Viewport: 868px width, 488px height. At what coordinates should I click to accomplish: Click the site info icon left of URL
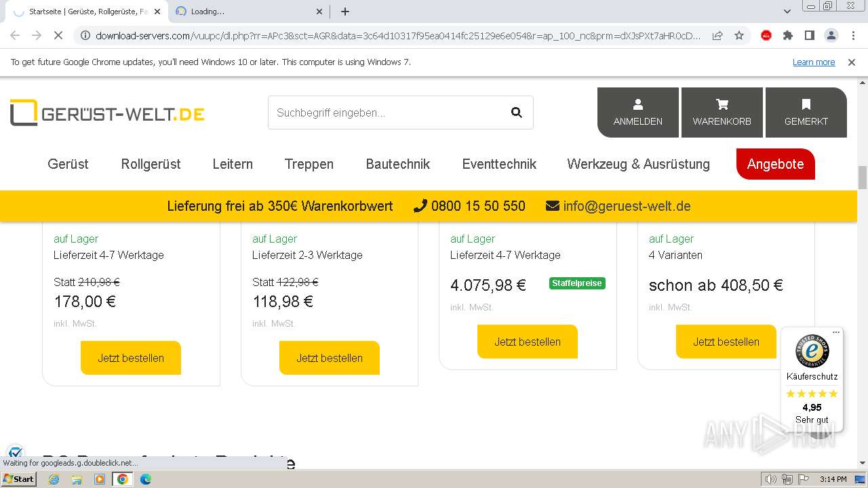coord(84,35)
